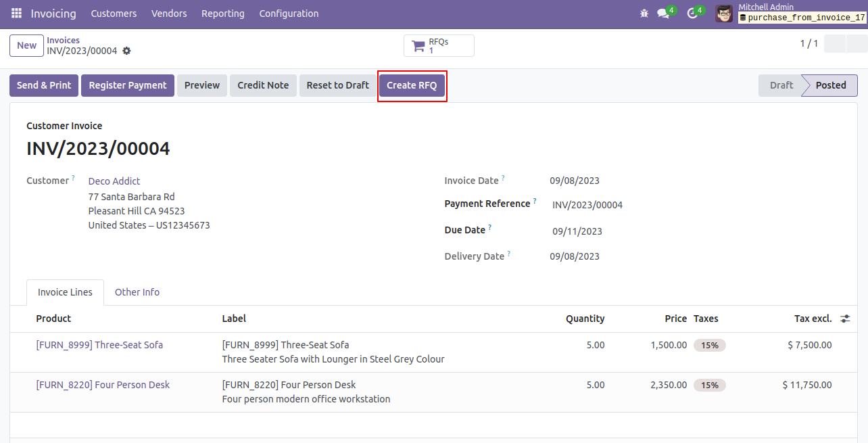Click the Invoicing app title
The height and width of the screenshot is (443, 868).
tap(53, 14)
